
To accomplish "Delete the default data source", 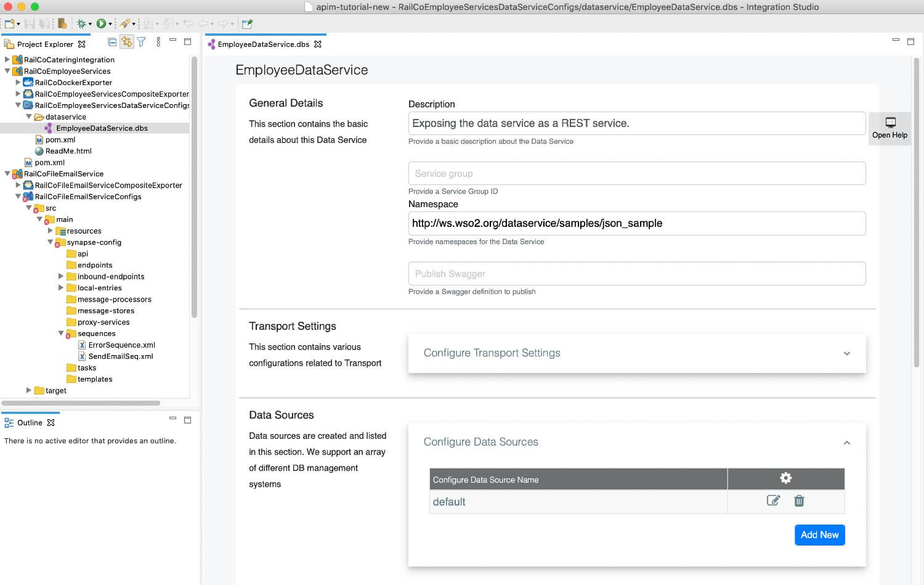I will click(799, 501).
